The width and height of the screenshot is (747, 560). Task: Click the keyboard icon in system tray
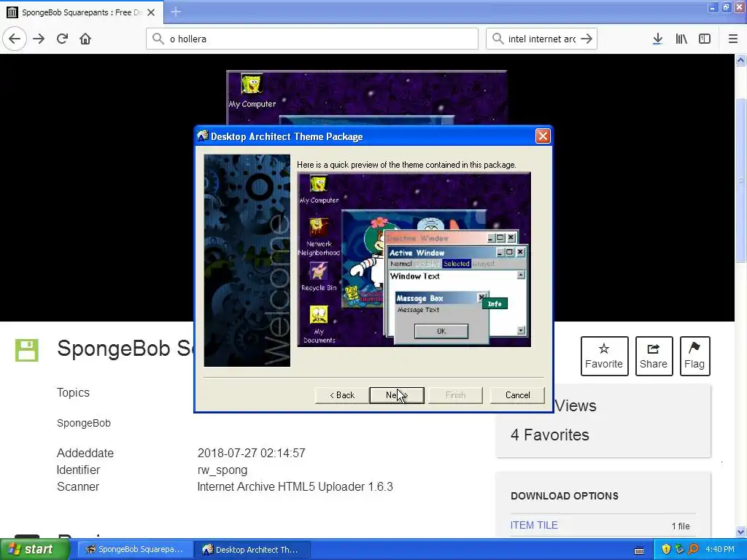[639, 551]
